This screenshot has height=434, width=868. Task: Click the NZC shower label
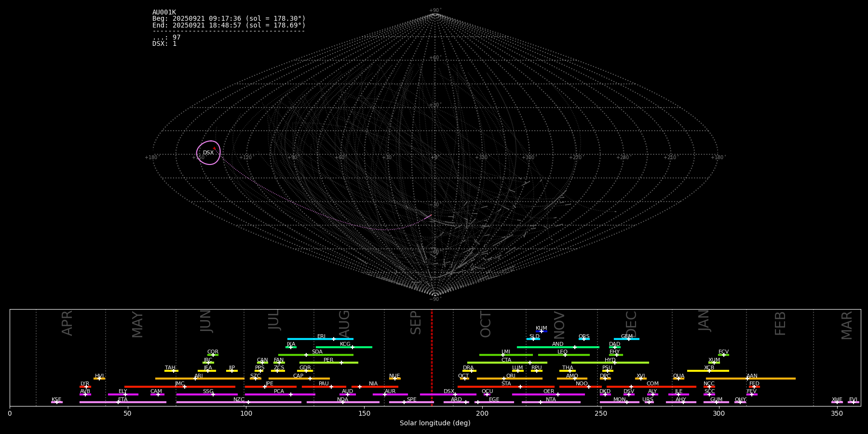[239, 400]
